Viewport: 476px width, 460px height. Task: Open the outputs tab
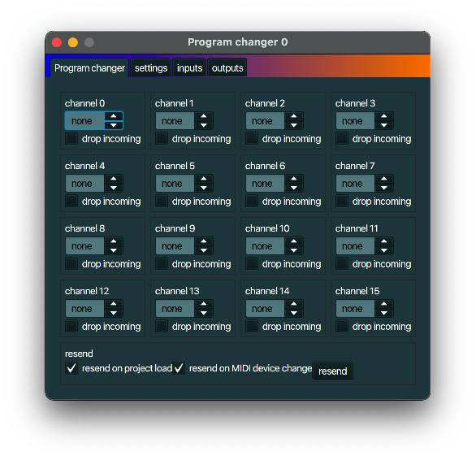coord(227,67)
